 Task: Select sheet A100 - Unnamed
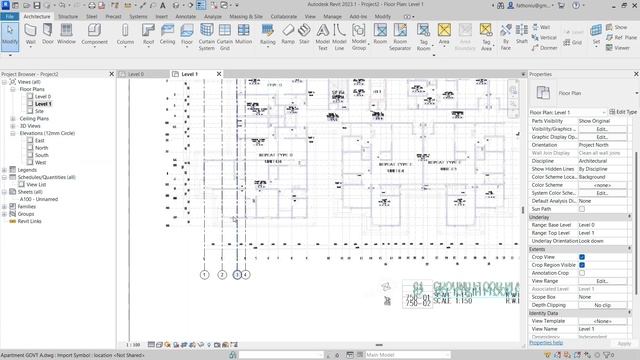39,199
